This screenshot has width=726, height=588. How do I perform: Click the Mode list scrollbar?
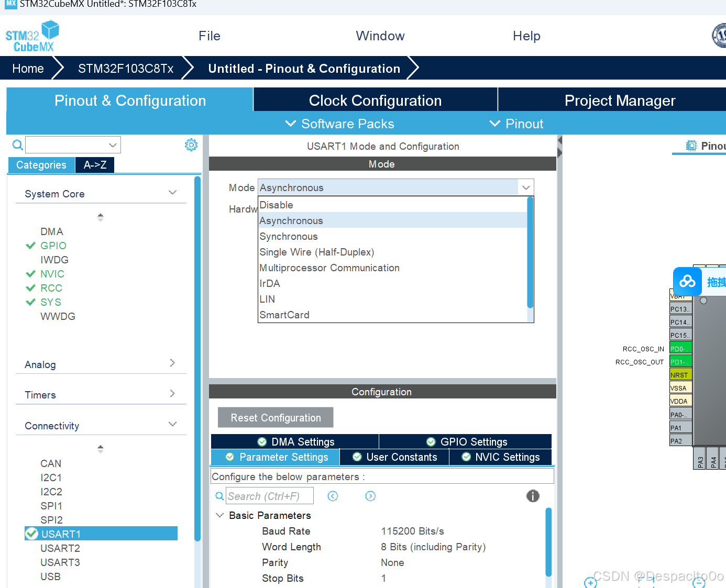click(x=530, y=252)
